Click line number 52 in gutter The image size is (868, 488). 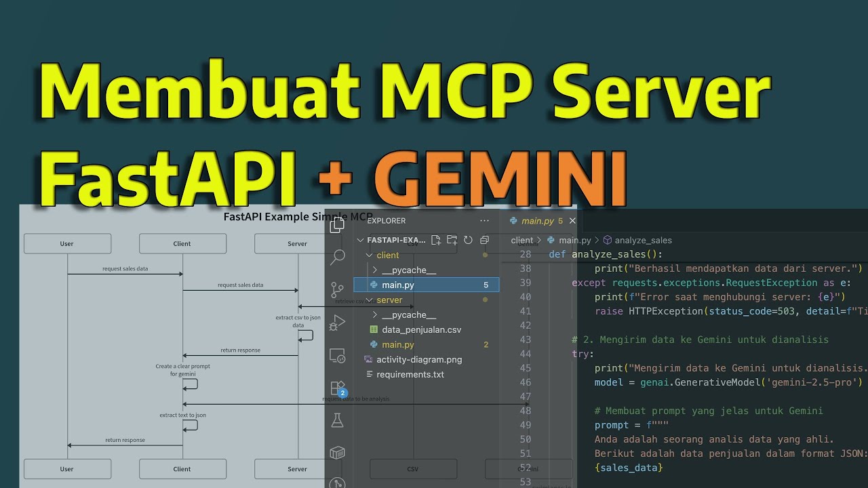(525, 468)
